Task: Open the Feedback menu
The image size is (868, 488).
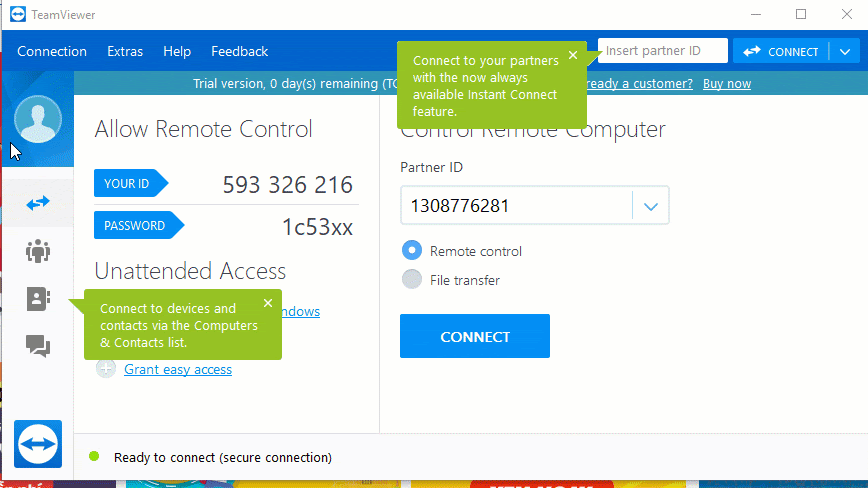Action: coord(240,51)
